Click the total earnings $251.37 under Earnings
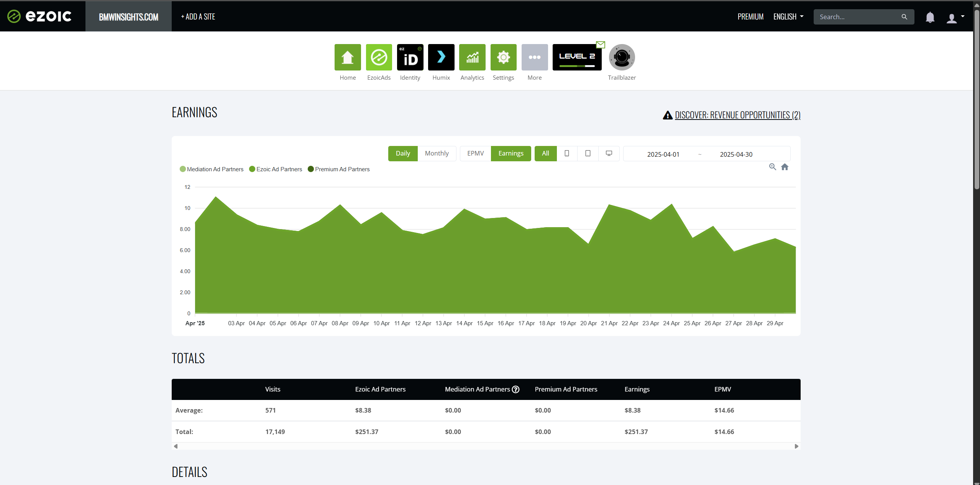This screenshot has height=485, width=980. [x=636, y=432]
